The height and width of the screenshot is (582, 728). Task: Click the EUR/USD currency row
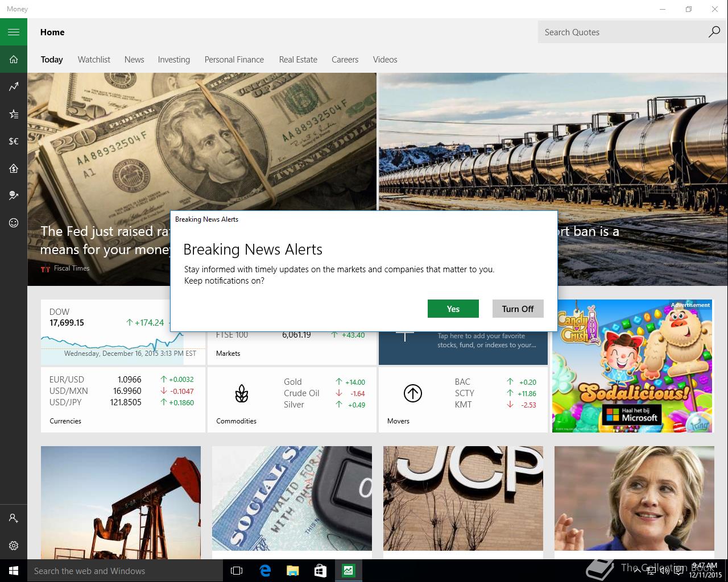[x=122, y=379]
